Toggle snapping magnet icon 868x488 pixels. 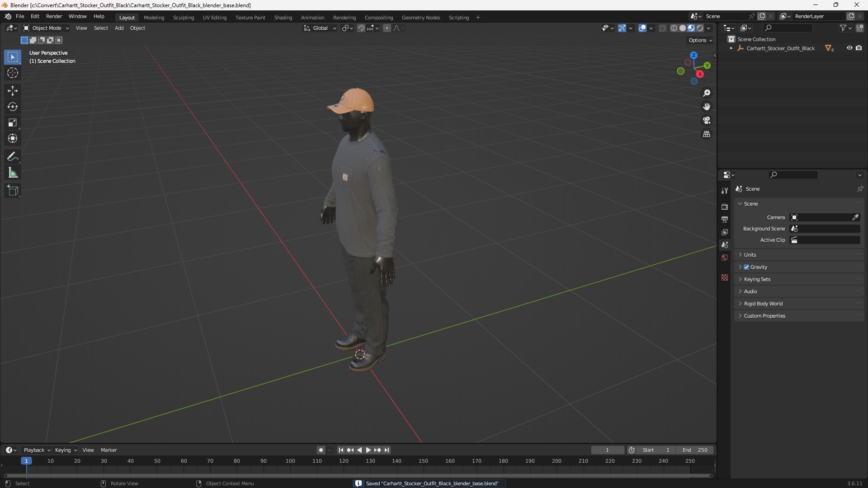point(361,28)
